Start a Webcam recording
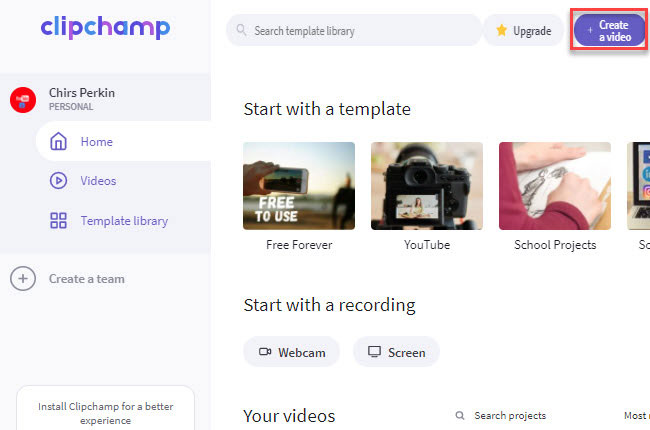Screen dimensions: 650x430 click(x=291, y=352)
